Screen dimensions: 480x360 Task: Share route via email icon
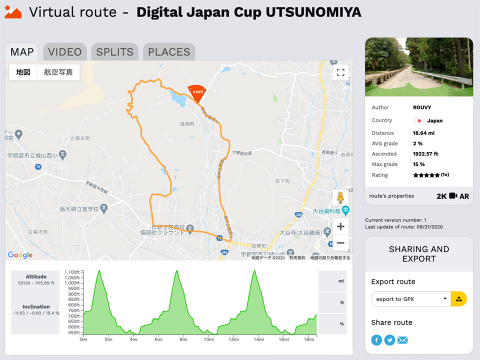coord(403,340)
